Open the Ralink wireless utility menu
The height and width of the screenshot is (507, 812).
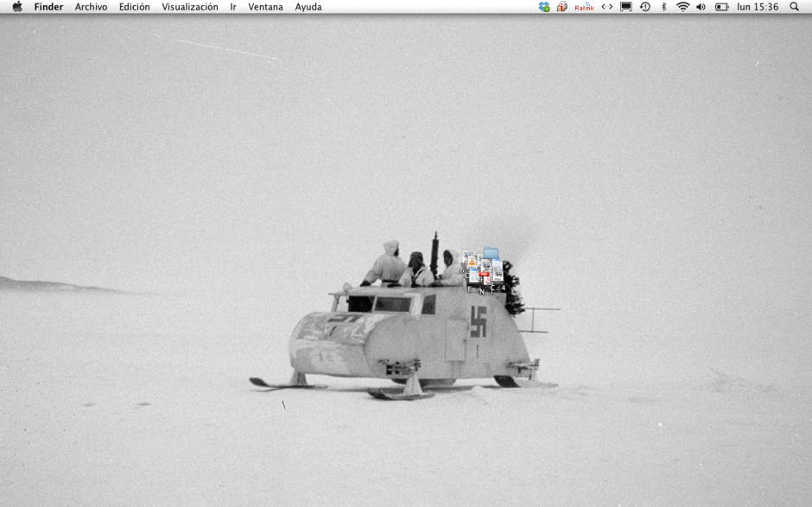585,7
